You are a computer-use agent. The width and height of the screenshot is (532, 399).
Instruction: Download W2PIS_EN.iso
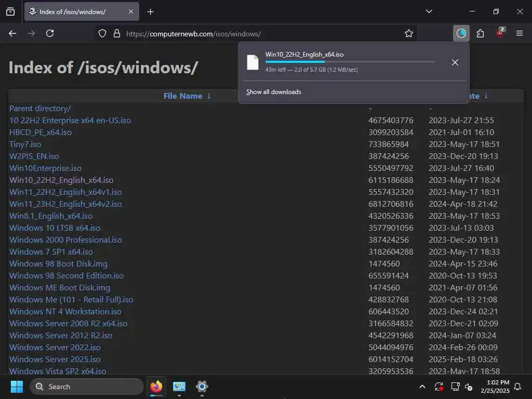pyautogui.click(x=34, y=156)
